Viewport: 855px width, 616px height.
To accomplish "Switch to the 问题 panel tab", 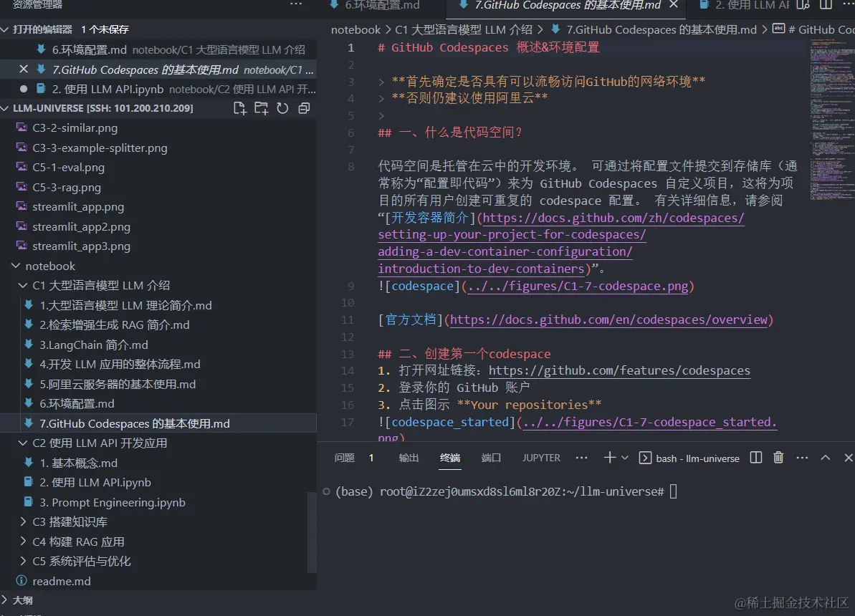I will point(345,458).
